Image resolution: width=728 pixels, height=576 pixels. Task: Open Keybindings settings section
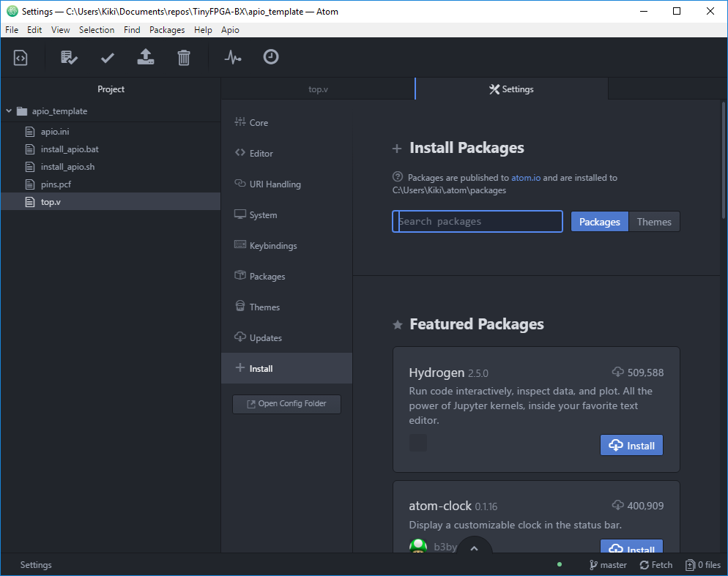tap(272, 246)
